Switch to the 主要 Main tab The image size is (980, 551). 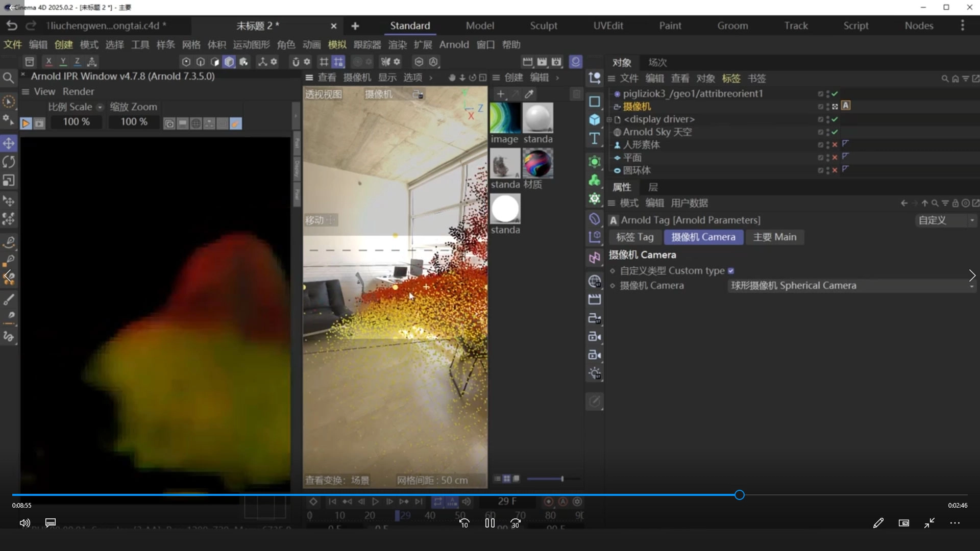click(774, 237)
